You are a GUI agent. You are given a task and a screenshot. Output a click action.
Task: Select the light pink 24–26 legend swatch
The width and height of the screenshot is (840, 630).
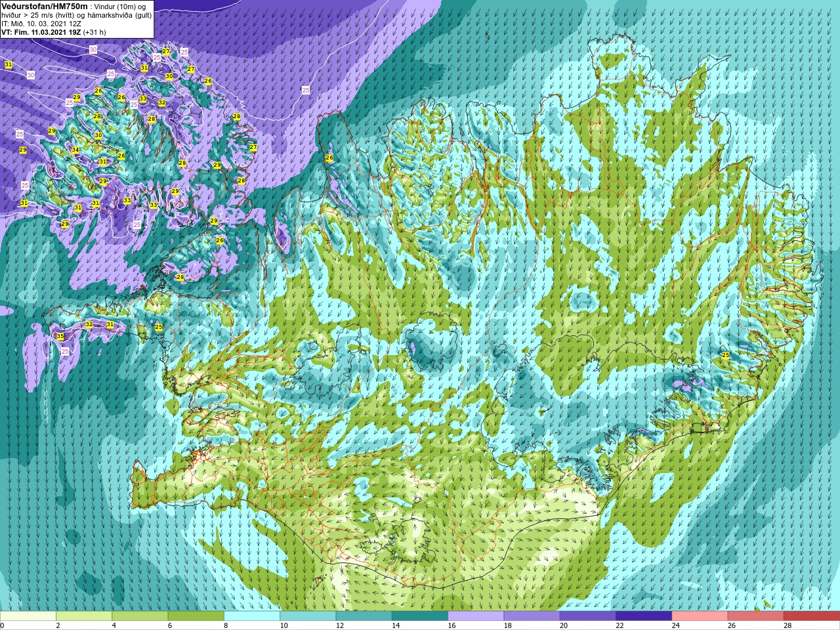pyautogui.click(x=700, y=616)
